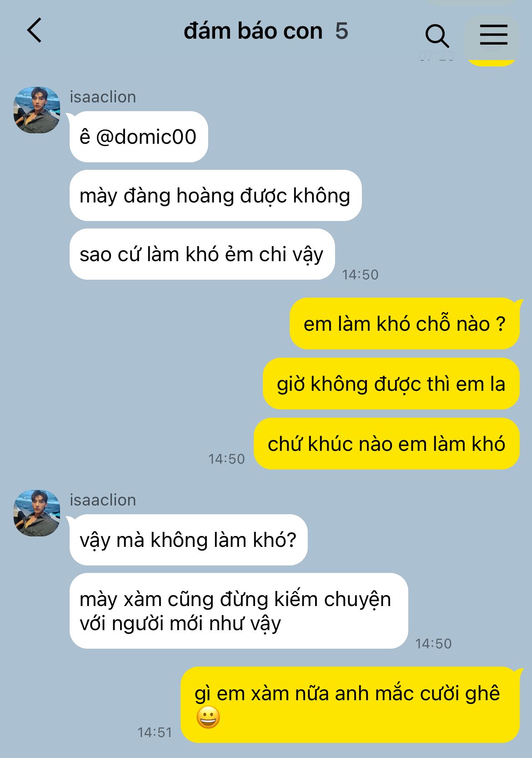This screenshot has width=532, height=758.
Task: Open the chat search magnifier icon
Action: pos(437,35)
